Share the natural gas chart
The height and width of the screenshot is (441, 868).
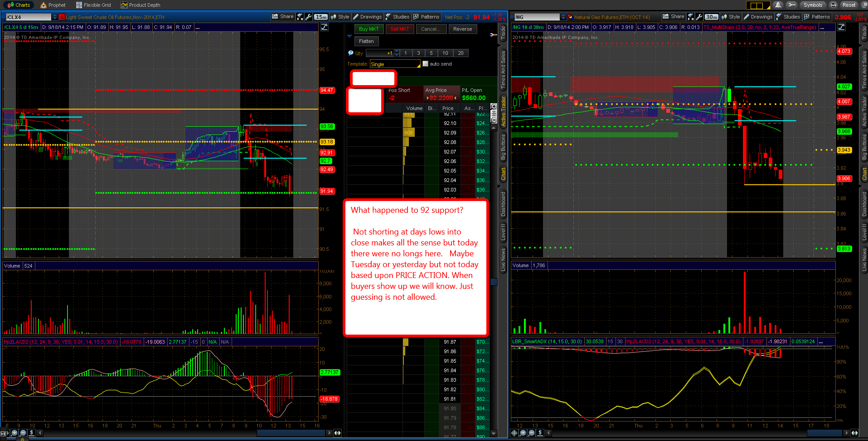pos(674,17)
